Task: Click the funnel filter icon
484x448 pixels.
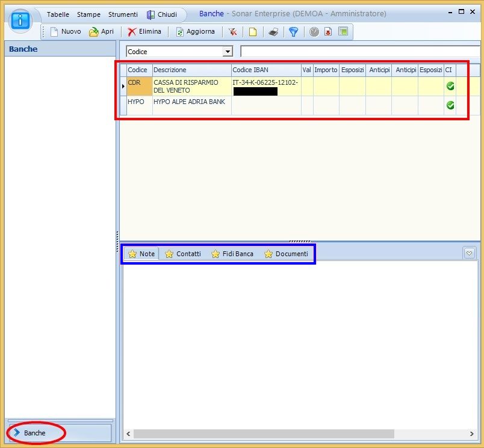Action: click(x=293, y=32)
